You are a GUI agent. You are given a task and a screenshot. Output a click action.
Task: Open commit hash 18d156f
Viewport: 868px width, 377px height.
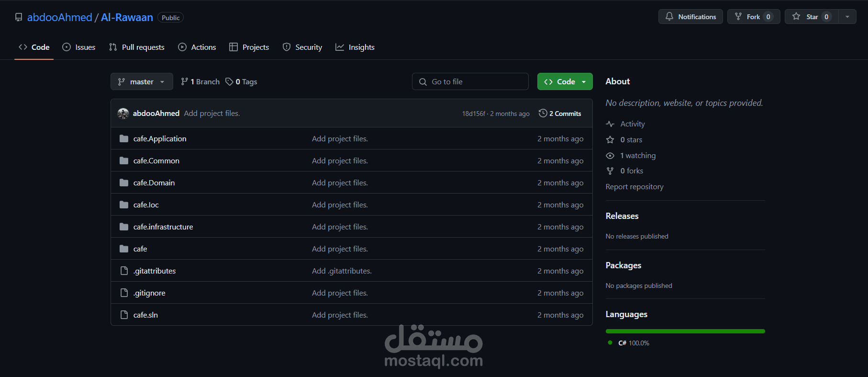pyautogui.click(x=474, y=114)
